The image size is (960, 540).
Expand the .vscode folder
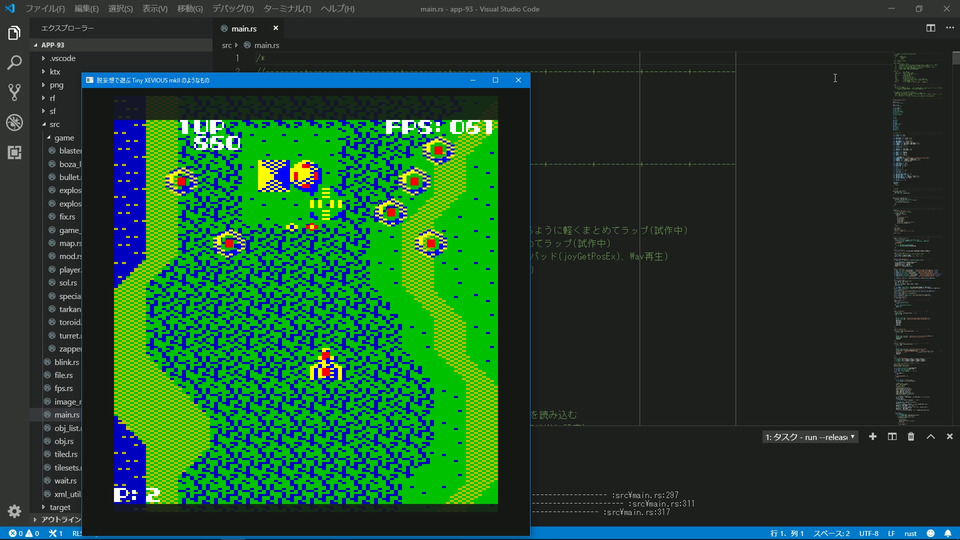[60, 58]
